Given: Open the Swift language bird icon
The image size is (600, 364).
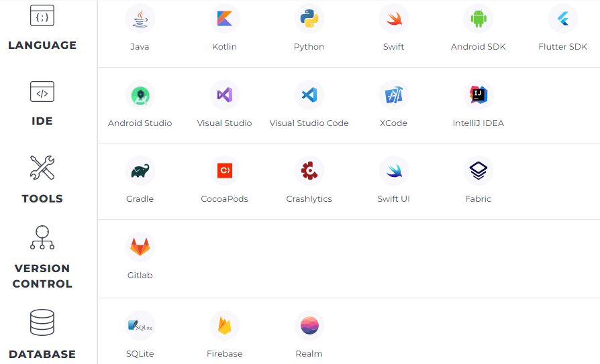Looking at the screenshot, I should pyautogui.click(x=394, y=18).
